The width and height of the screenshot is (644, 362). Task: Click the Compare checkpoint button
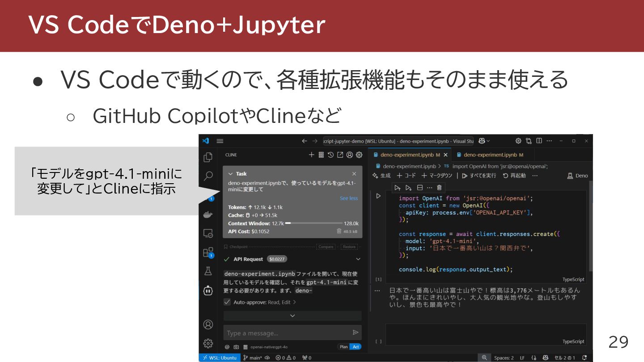point(326,247)
